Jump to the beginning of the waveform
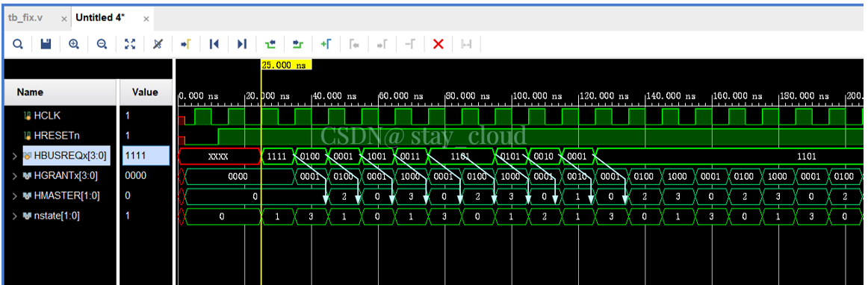 (x=214, y=44)
